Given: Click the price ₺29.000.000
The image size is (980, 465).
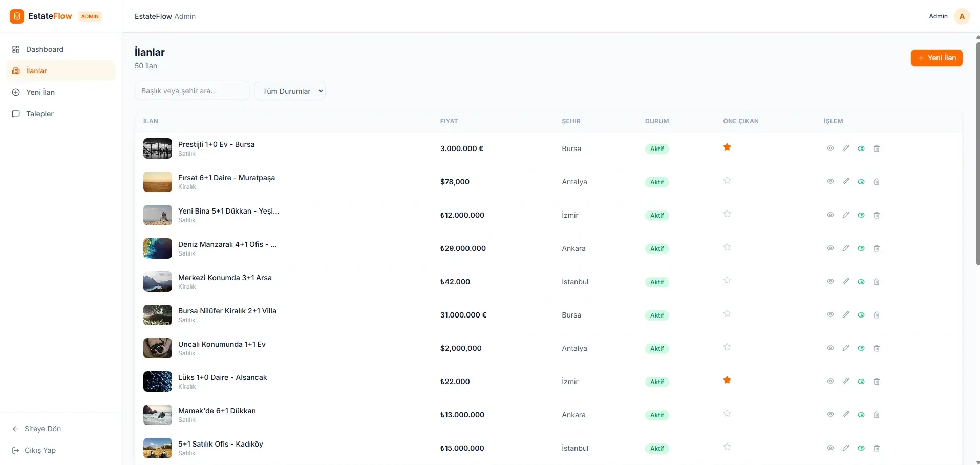Looking at the screenshot, I should point(463,248).
